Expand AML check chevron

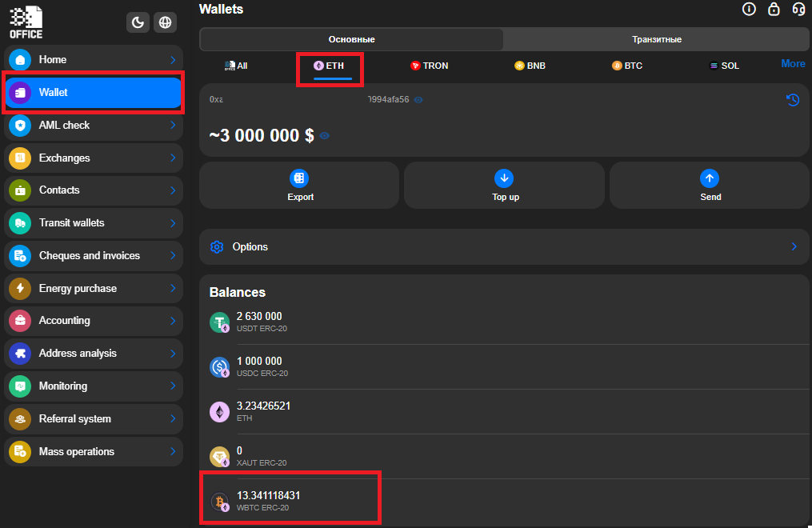click(173, 126)
